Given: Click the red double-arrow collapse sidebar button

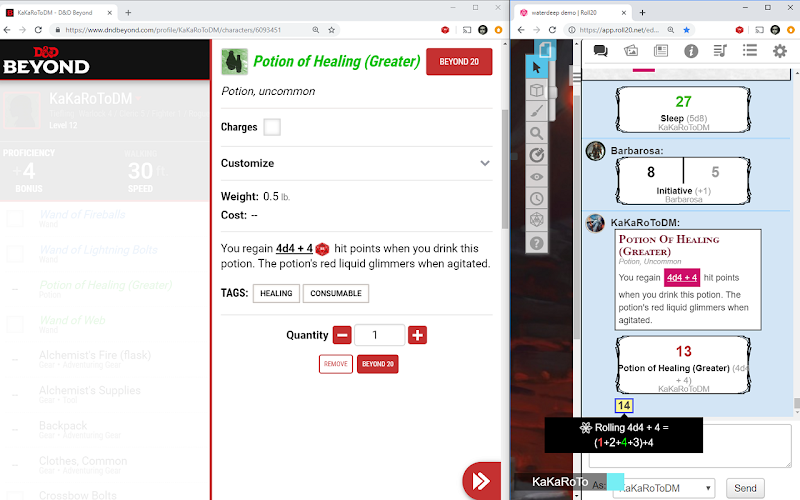Looking at the screenshot, I should click(481, 481).
